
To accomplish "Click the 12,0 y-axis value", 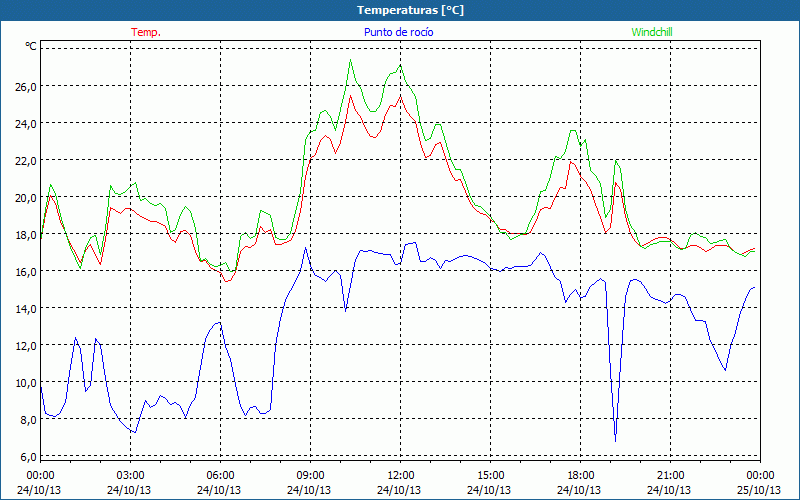I will pos(28,345).
